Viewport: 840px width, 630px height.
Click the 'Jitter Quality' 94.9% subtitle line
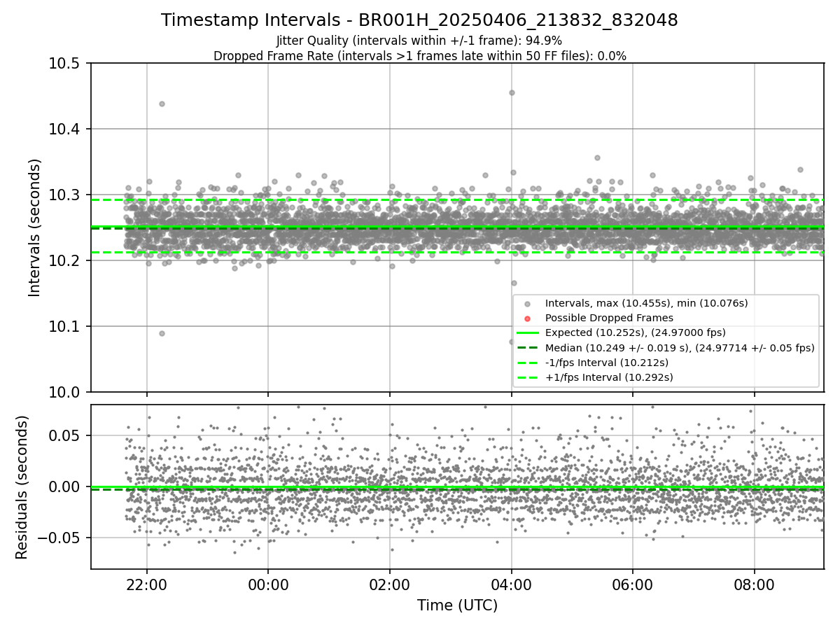(419, 41)
